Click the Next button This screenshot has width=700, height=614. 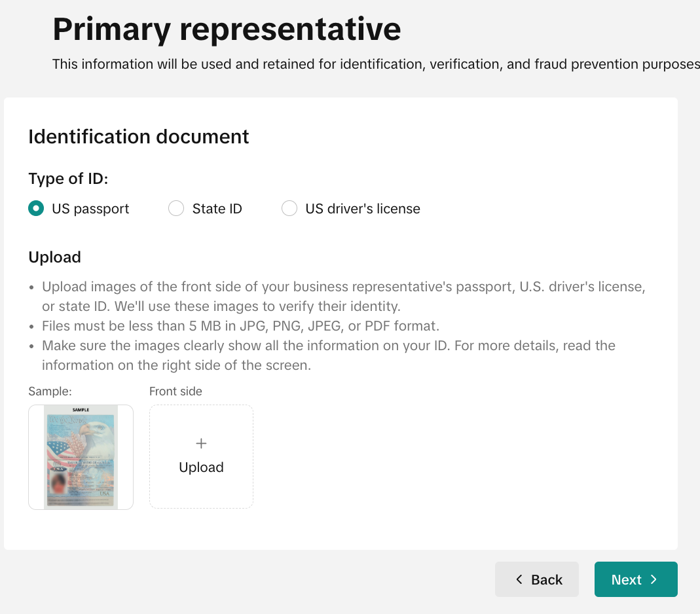636,579
